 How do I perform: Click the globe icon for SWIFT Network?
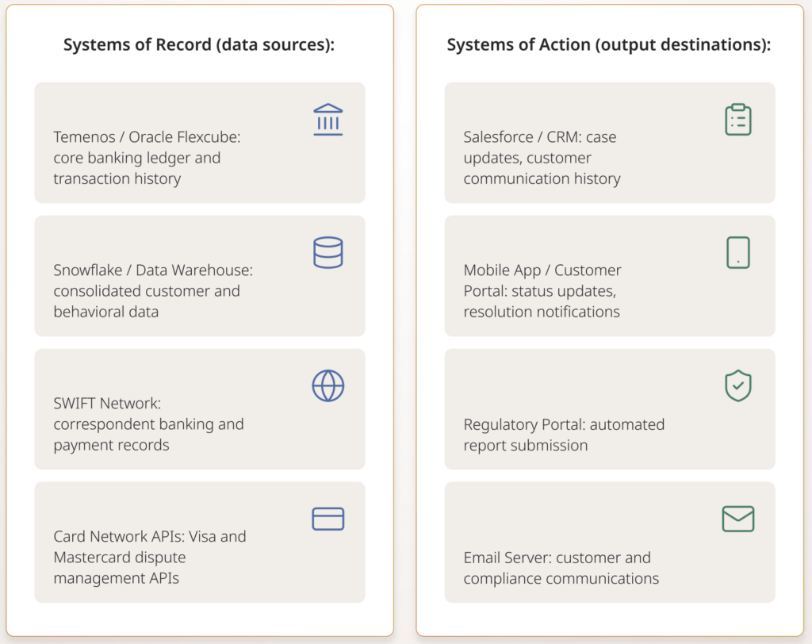pos(327,385)
